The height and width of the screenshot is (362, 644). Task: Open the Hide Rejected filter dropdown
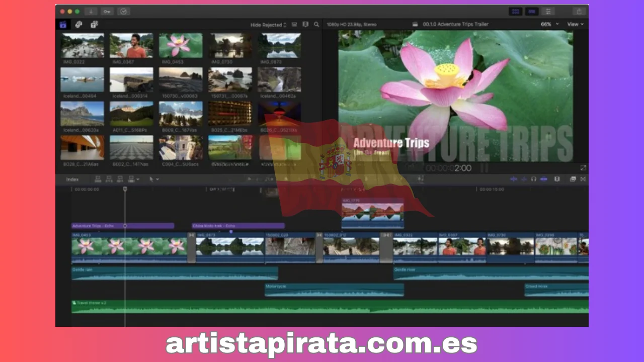(x=268, y=25)
